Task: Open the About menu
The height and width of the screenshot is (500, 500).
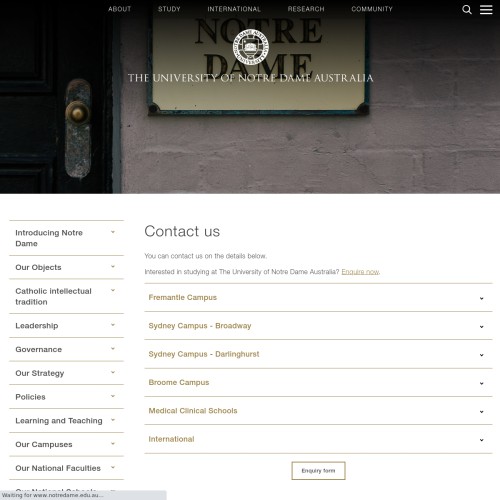Action: click(119, 9)
